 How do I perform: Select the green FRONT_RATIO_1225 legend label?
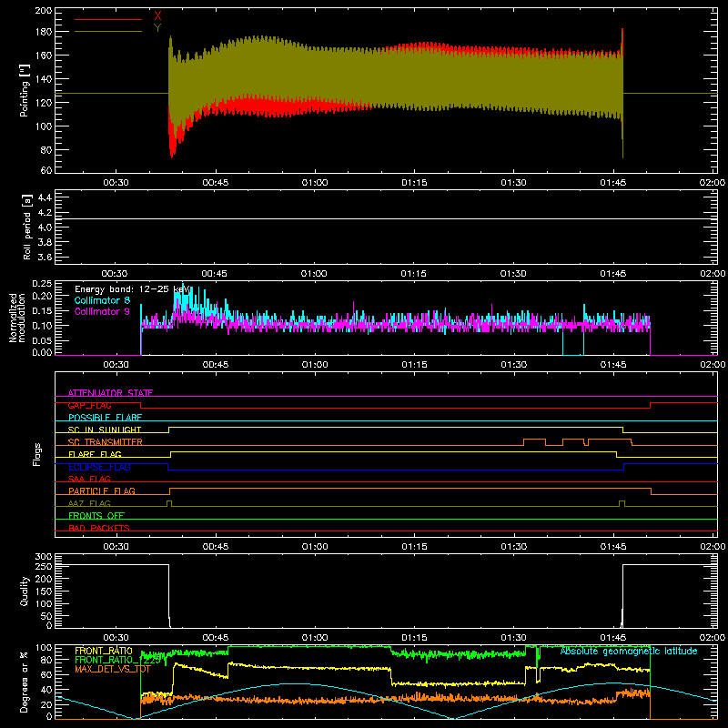118,660
